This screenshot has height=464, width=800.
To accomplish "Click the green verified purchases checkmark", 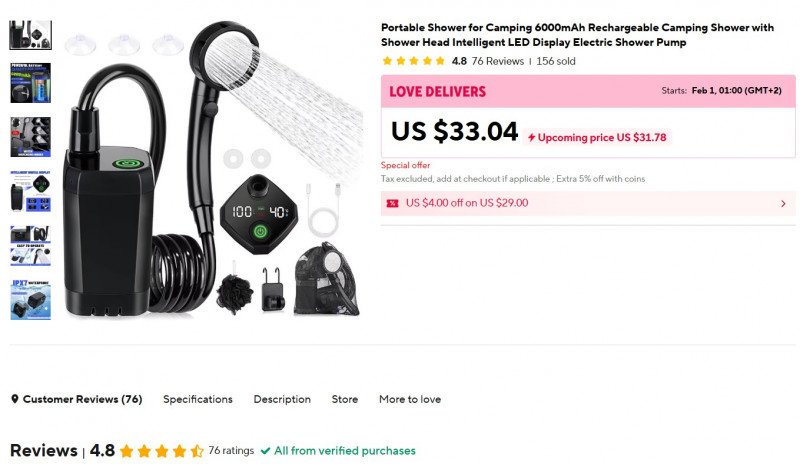I will (x=265, y=451).
